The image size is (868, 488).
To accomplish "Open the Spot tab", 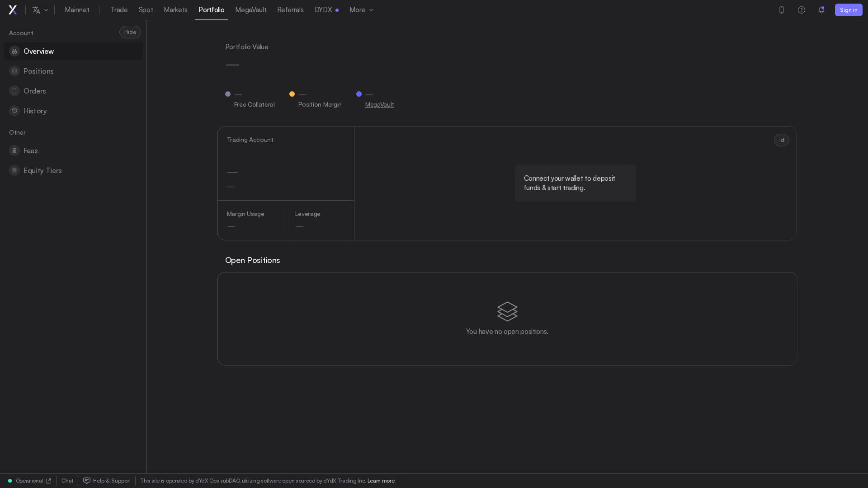I will (x=146, y=10).
